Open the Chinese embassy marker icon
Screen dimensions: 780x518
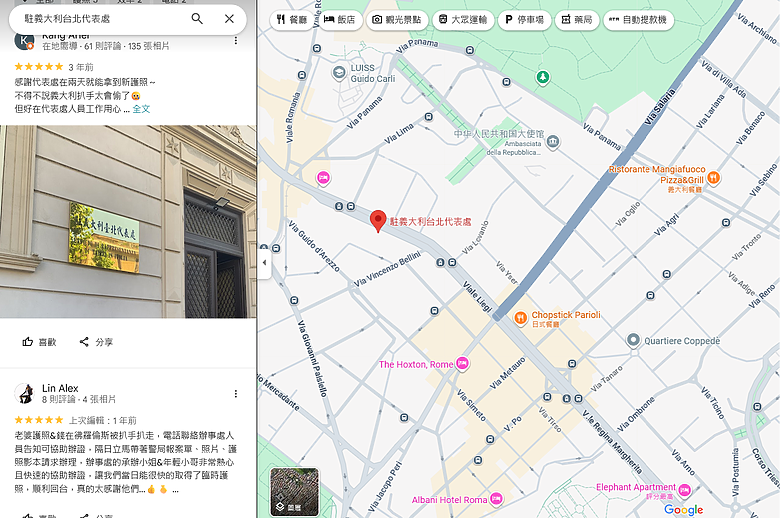tap(553, 142)
